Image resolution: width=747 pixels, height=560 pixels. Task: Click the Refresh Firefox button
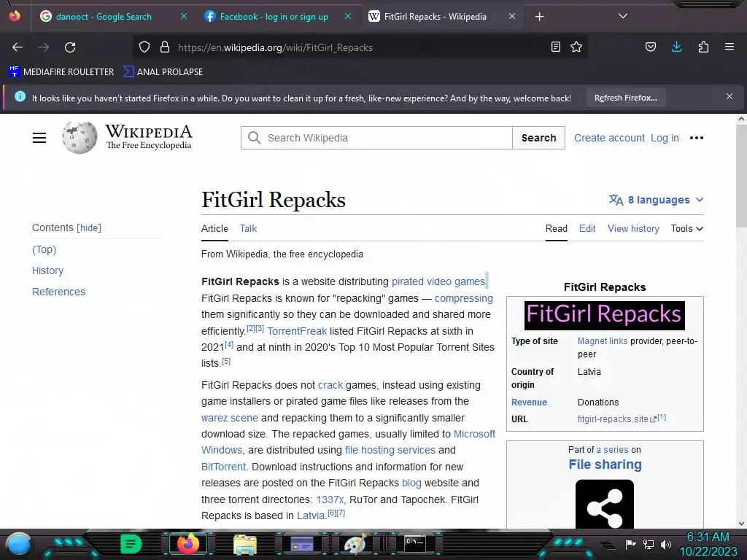click(625, 98)
